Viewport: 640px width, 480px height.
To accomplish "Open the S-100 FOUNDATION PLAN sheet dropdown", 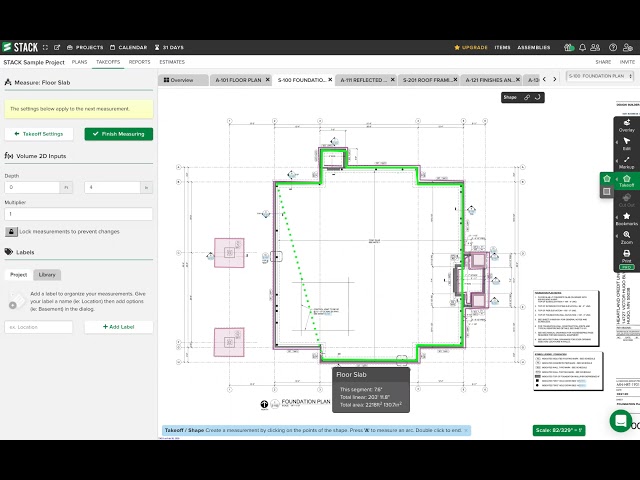I will pyautogui.click(x=600, y=76).
